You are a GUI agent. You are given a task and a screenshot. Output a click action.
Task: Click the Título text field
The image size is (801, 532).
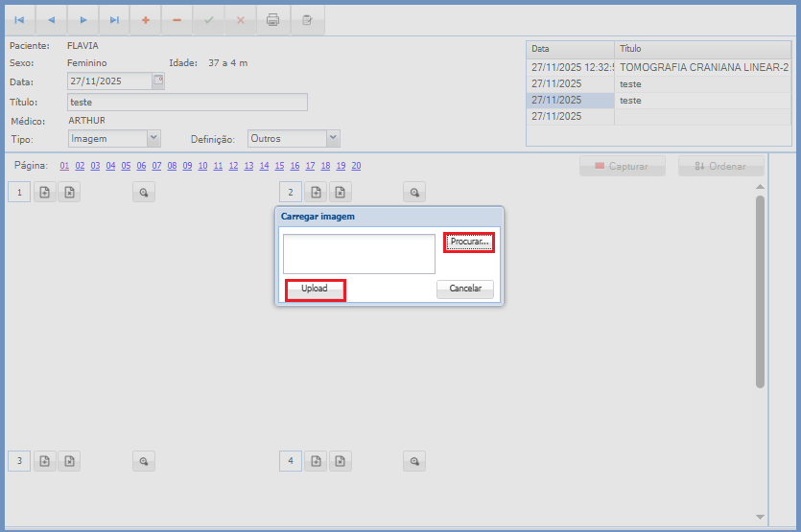[x=187, y=102]
